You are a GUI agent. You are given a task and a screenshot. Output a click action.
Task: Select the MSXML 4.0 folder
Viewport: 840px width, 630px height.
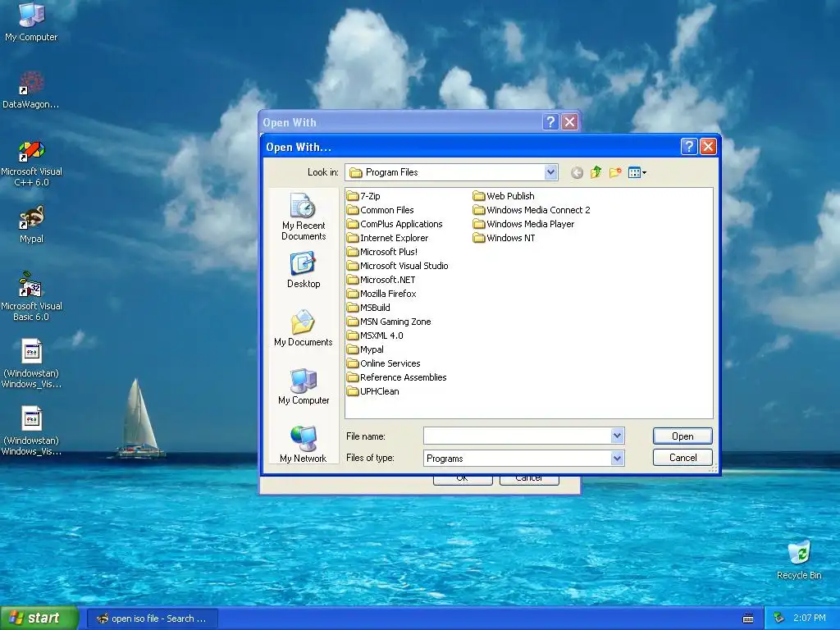[375, 336]
